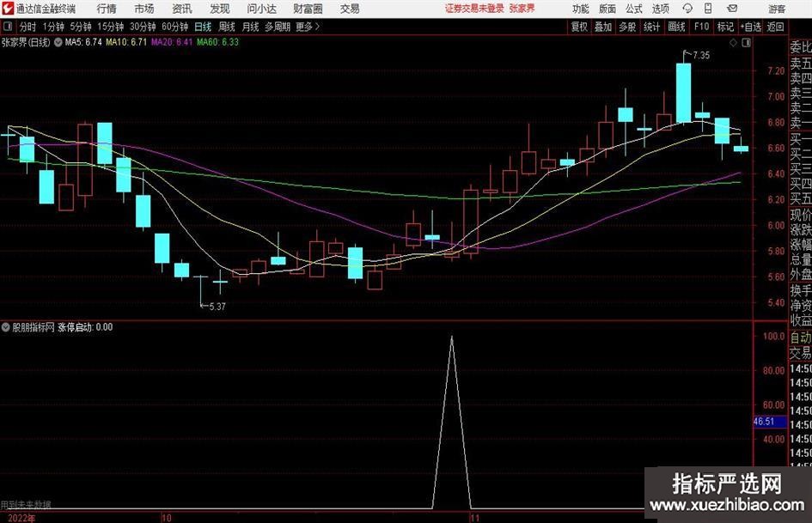Click the 标记 mark button
The width and height of the screenshot is (812, 523).
725,27
